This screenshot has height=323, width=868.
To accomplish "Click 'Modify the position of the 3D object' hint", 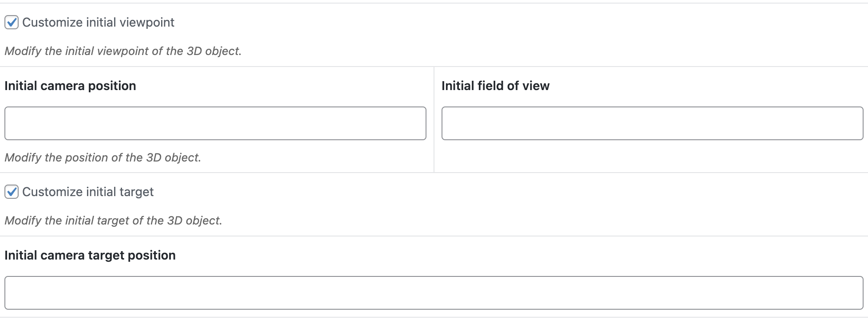I will (x=103, y=158).
